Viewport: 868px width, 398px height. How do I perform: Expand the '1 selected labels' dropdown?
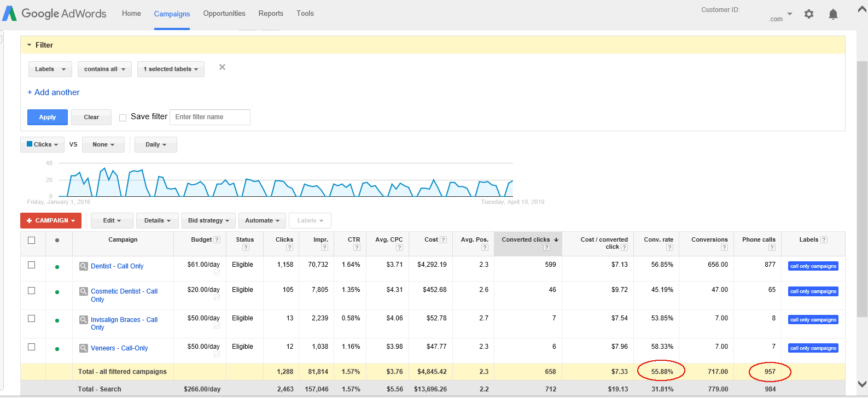click(x=171, y=69)
